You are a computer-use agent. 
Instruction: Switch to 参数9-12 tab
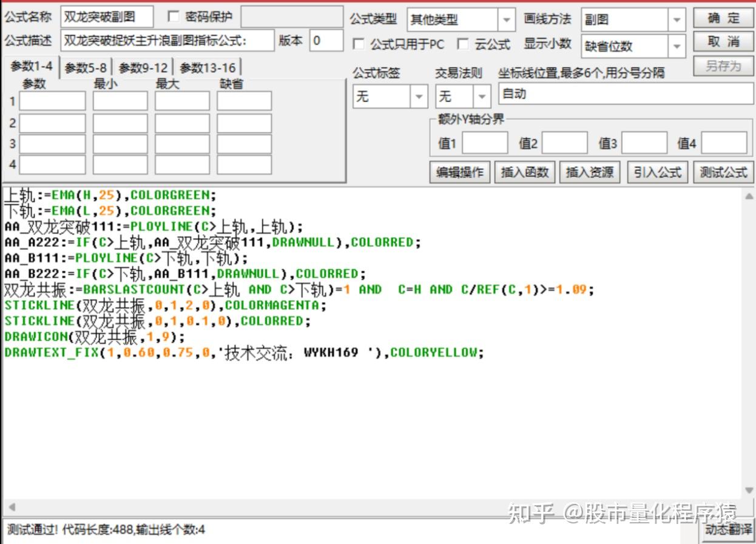click(143, 68)
